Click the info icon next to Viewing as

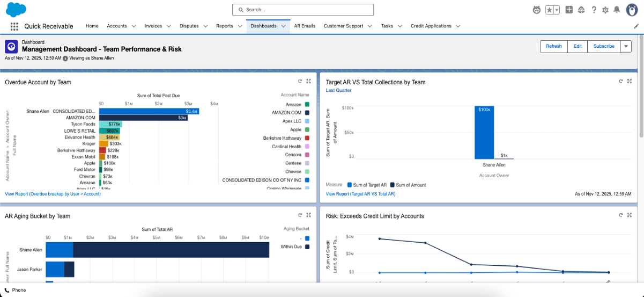(x=65, y=57)
